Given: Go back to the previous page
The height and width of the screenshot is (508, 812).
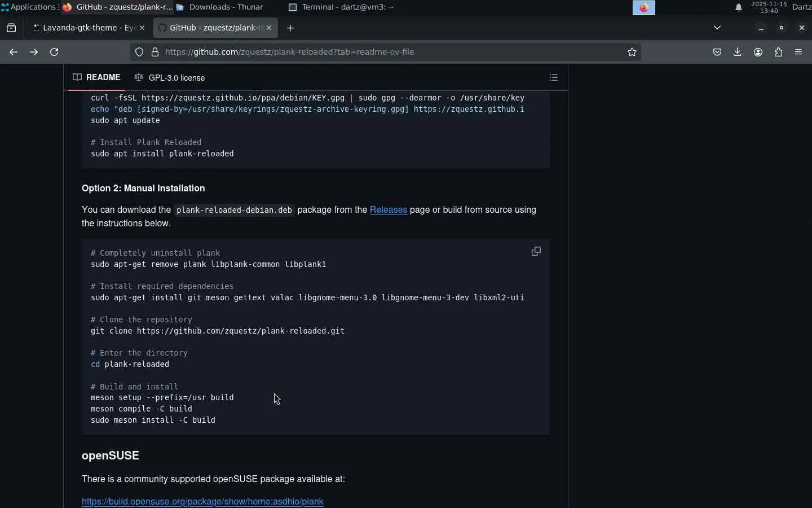Looking at the screenshot, I should click(14, 52).
